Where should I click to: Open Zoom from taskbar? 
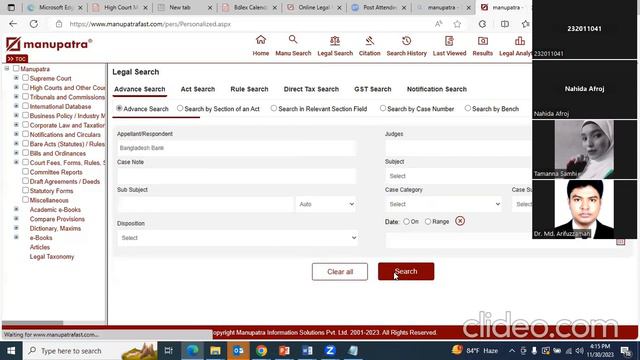click(330, 351)
